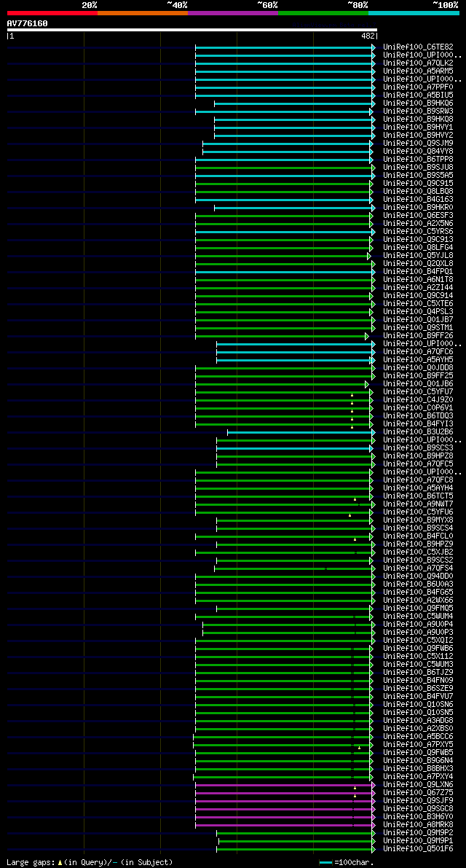Select hit label UniRef100_A9U0P4
The width and height of the screenshot is (466, 868).
pyautogui.click(x=418, y=625)
